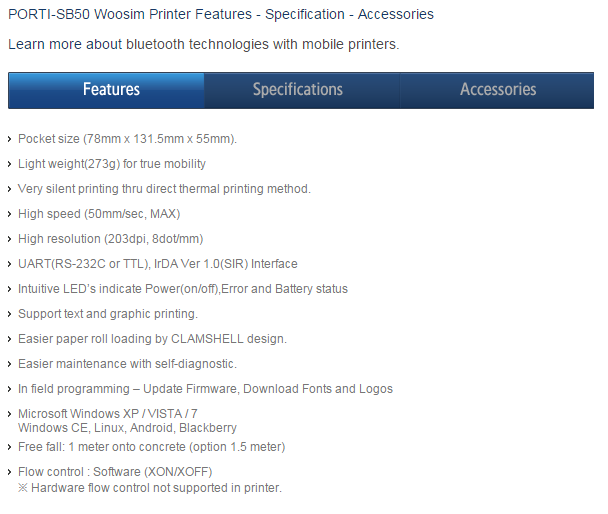Click the bullet arrow beside 'Easier paper roll'

point(10,339)
